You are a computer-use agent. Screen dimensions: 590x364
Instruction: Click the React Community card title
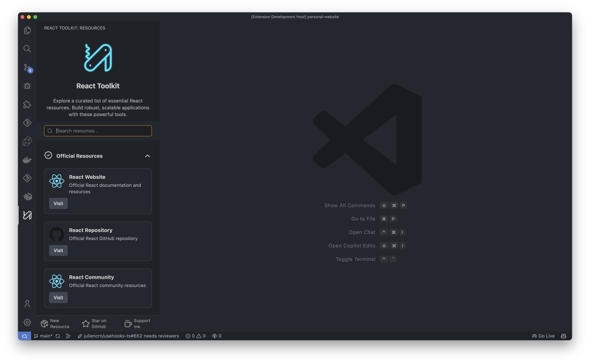point(92,277)
